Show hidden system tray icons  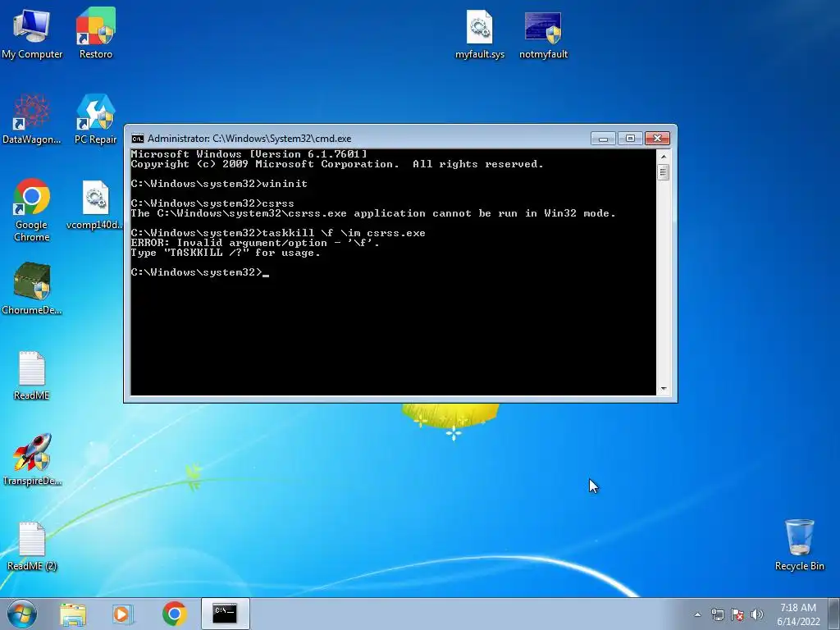point(697,614)
